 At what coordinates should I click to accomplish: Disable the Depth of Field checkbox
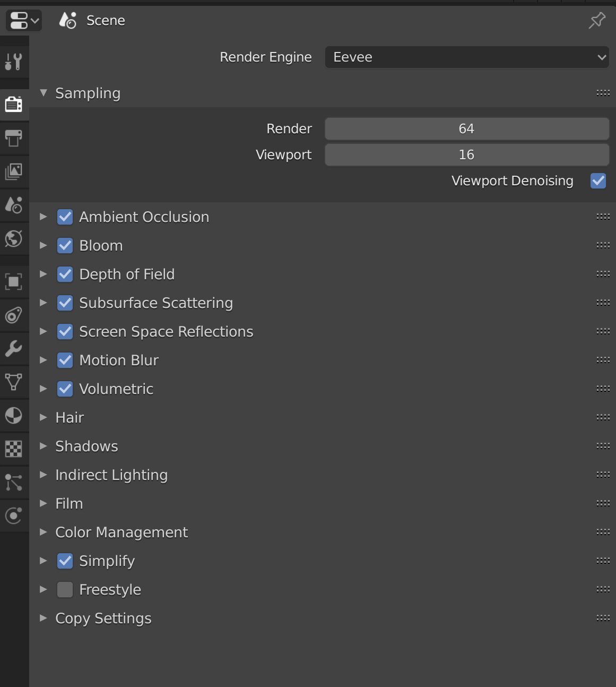coord(65,274)
